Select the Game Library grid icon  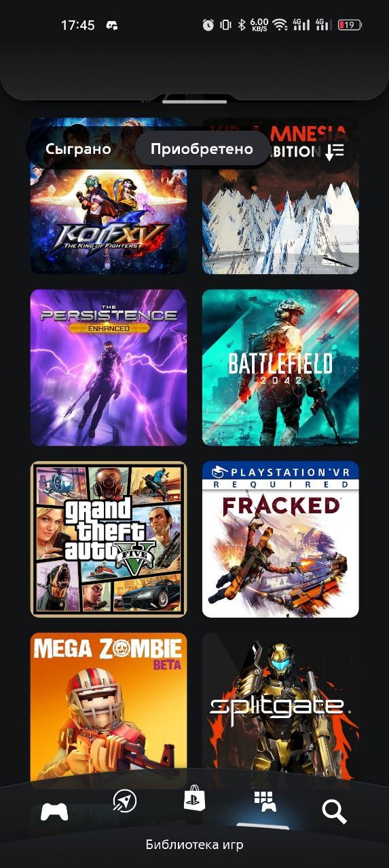pos(265,802)
